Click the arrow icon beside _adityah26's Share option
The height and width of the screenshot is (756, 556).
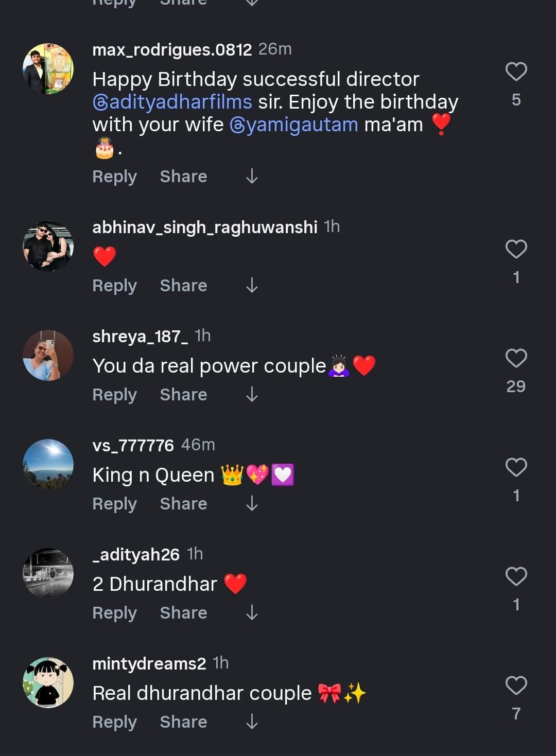click(x=252, y=612)
